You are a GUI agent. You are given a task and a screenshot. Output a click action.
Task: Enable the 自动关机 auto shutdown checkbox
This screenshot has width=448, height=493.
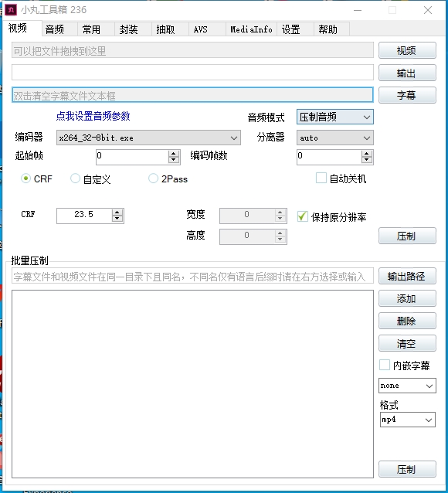pos(321,178)
